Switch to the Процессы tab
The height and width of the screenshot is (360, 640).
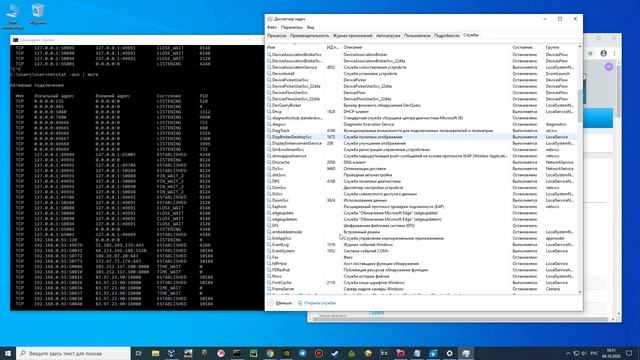277,36
